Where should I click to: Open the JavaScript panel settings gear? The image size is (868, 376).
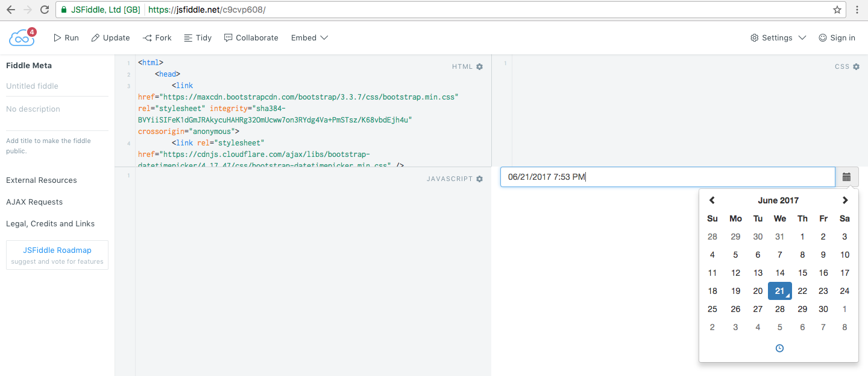[479, 179]
